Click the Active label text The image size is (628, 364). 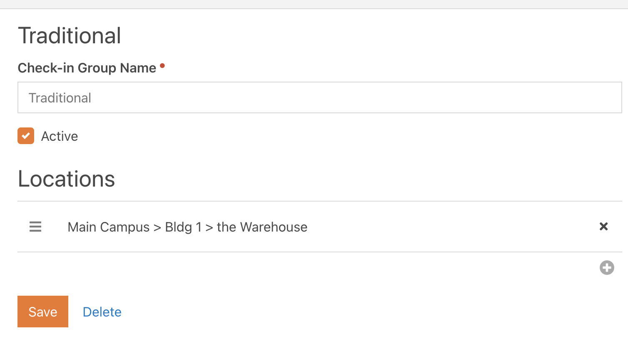pos(59,136)
